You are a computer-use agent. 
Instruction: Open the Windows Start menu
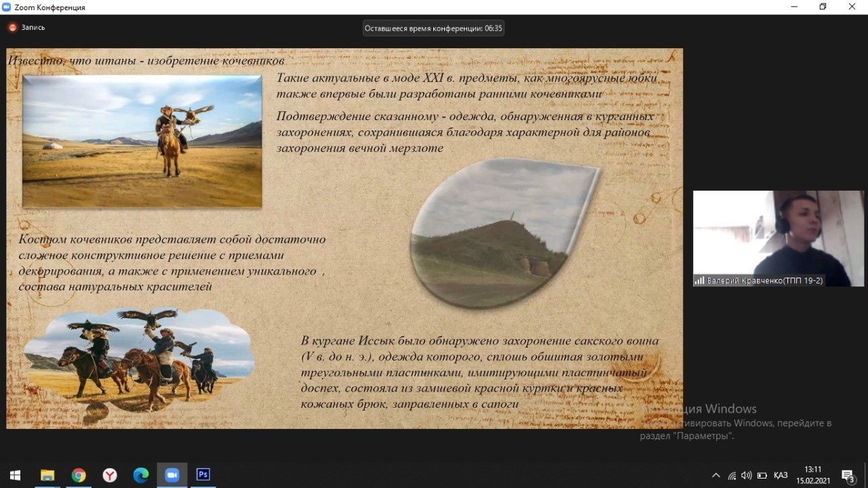[15, 475]
